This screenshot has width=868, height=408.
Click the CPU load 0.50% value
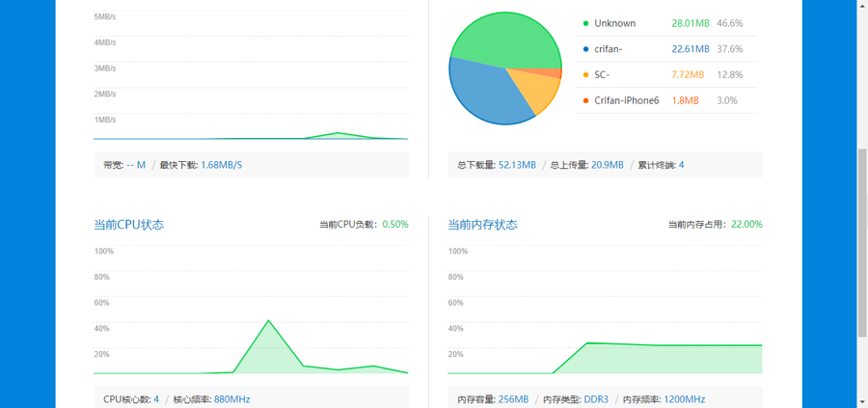(x=395, y=224)
